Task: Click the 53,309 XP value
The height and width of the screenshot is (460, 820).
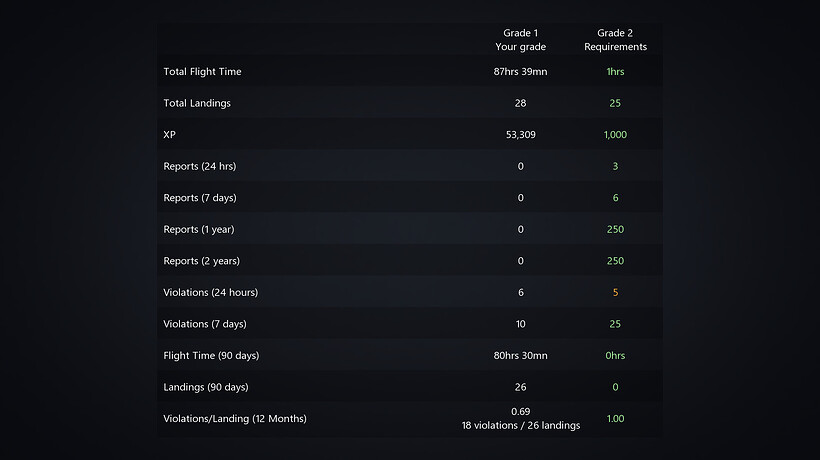Action: pyautogui.click(x=520, y=134)
